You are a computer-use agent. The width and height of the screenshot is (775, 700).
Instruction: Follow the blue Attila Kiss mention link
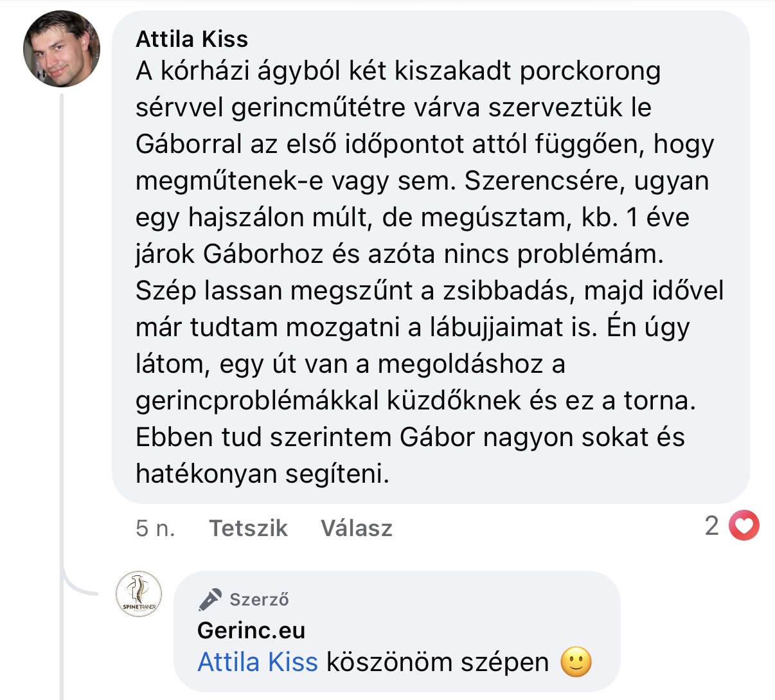258,662
